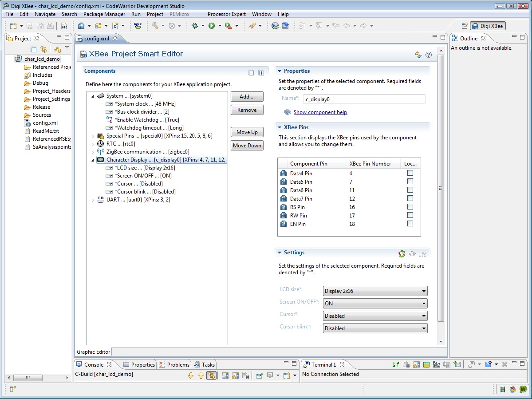Check the Lock box for RW Pin

pos(410,215)
